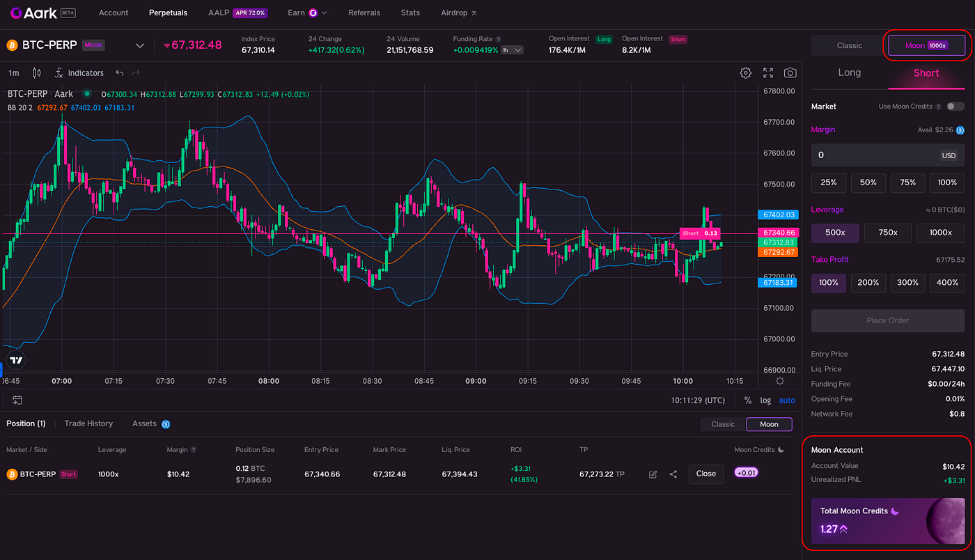
Task: Set margin to 75% of available balance
Action: click(907, 182)
